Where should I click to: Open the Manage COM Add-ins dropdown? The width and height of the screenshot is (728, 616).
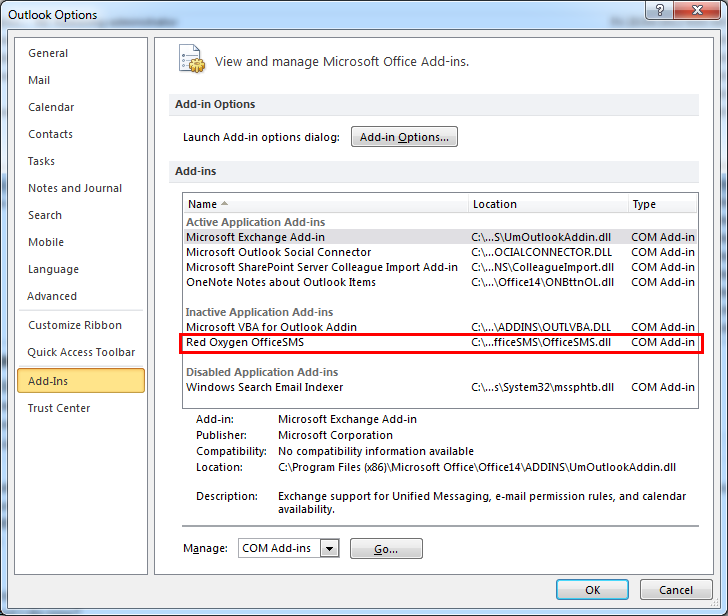tap(330, 548)
